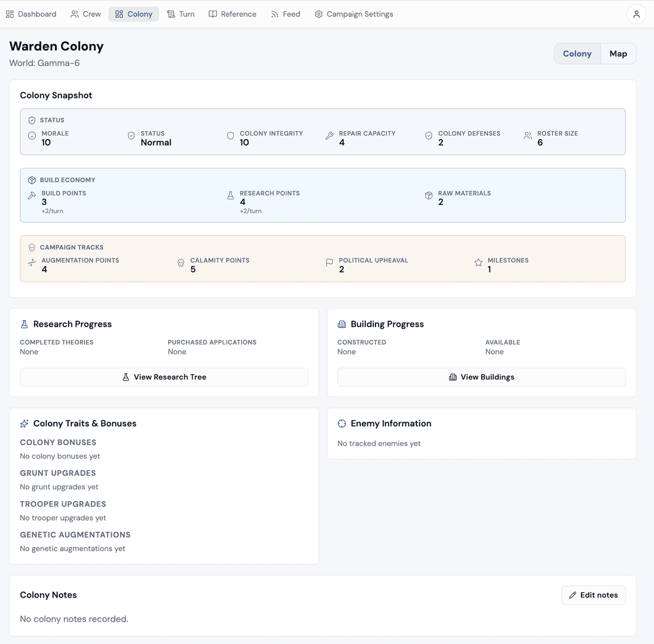Click 'No colony notes recorded.' text
This screenshot has height=644, width=654.
[x=74, y=619]
